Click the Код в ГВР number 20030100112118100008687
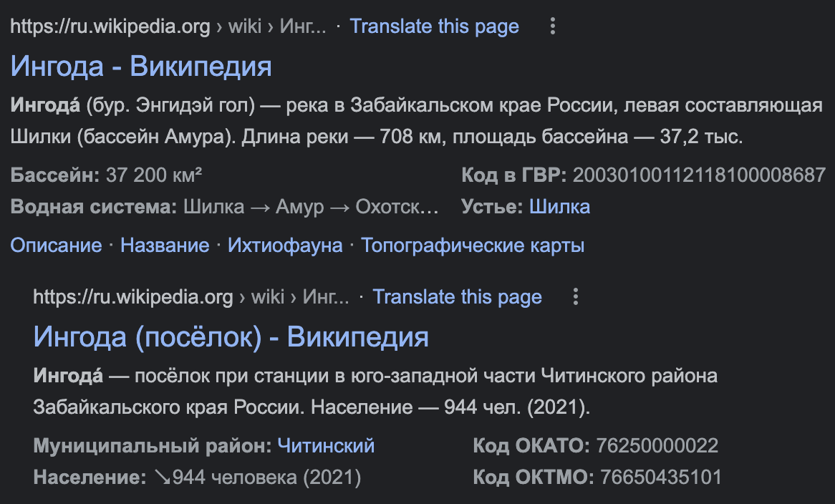Viewport: 835px width, 504px height. [x=699, y=174]
